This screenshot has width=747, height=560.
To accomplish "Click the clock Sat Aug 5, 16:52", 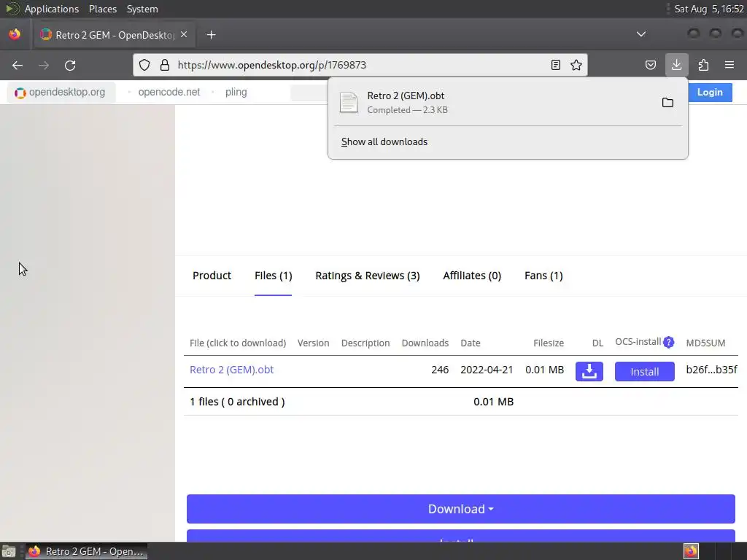I will click(x=709, y=9).
